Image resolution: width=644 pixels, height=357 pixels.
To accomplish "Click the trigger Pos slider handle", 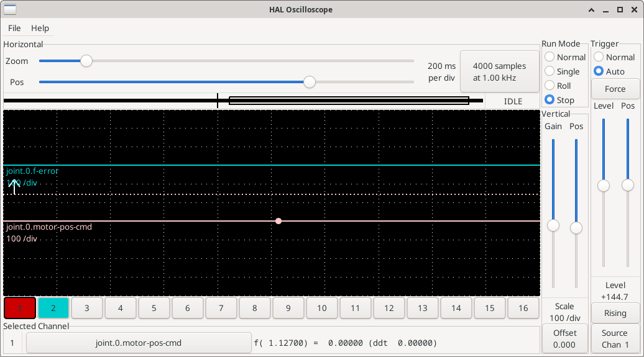I will point(628,185).
